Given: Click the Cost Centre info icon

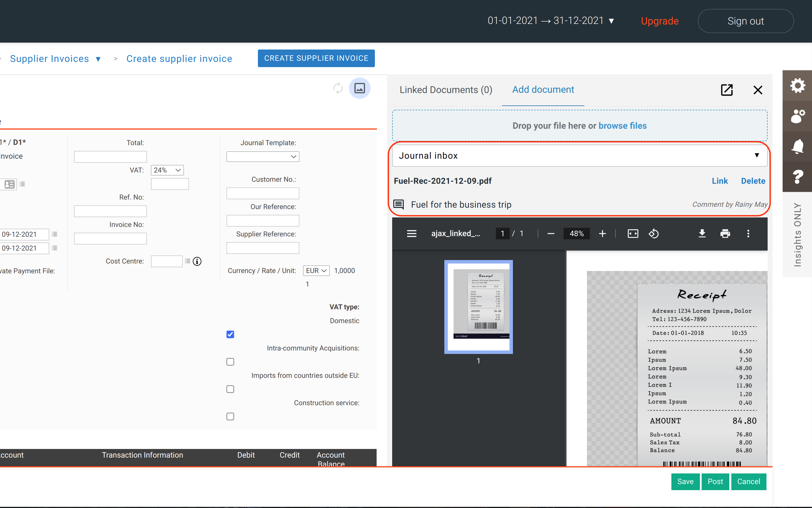Looking at the screenshot, I should [x=197, y=261].
